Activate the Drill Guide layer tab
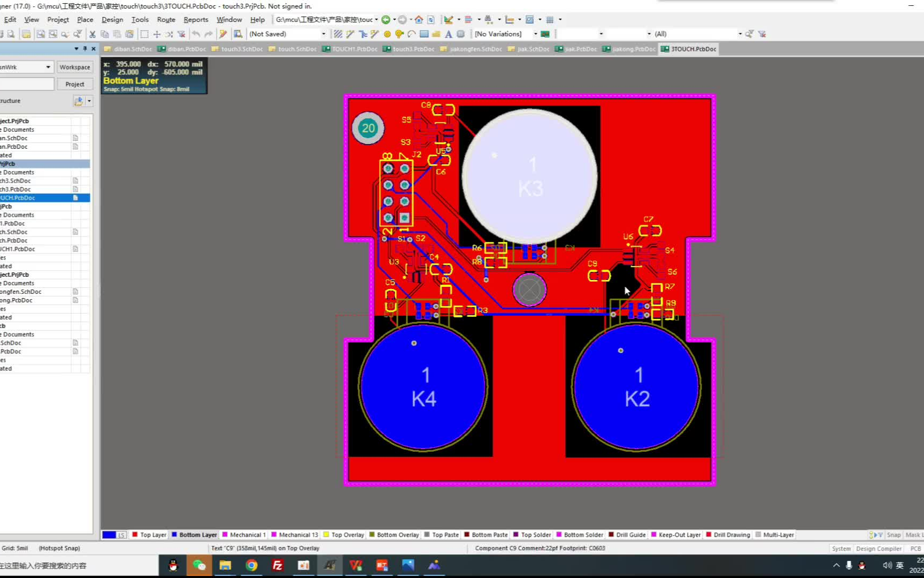This screenshot has height=578, width=924. pos(627,535)
